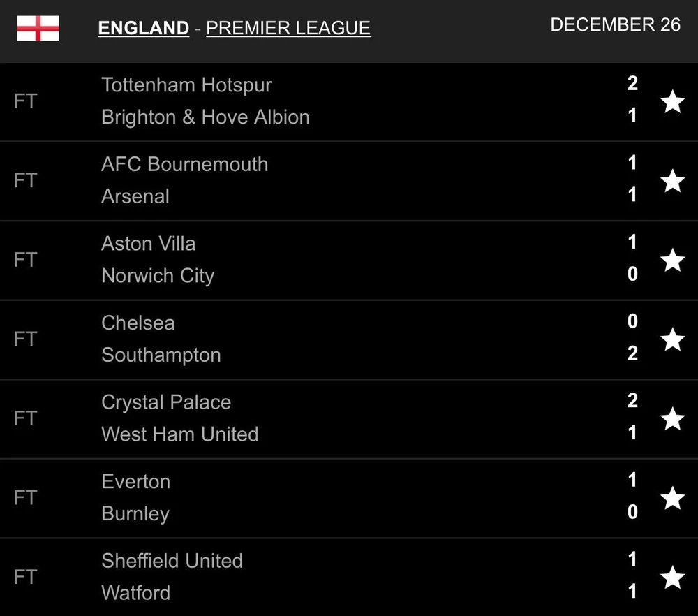Open Arsenal team entry

pos(135,196)
